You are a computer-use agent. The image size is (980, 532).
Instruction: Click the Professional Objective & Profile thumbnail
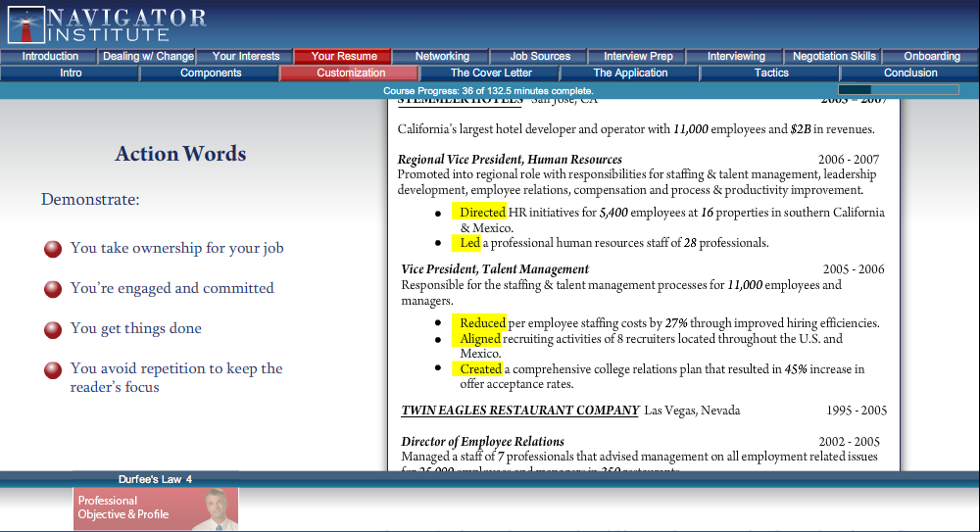click(x=156, y=508)
